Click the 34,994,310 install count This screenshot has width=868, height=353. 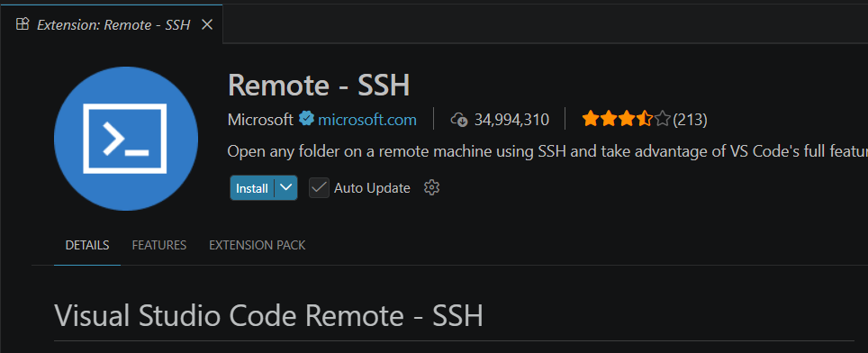point(511,120)
